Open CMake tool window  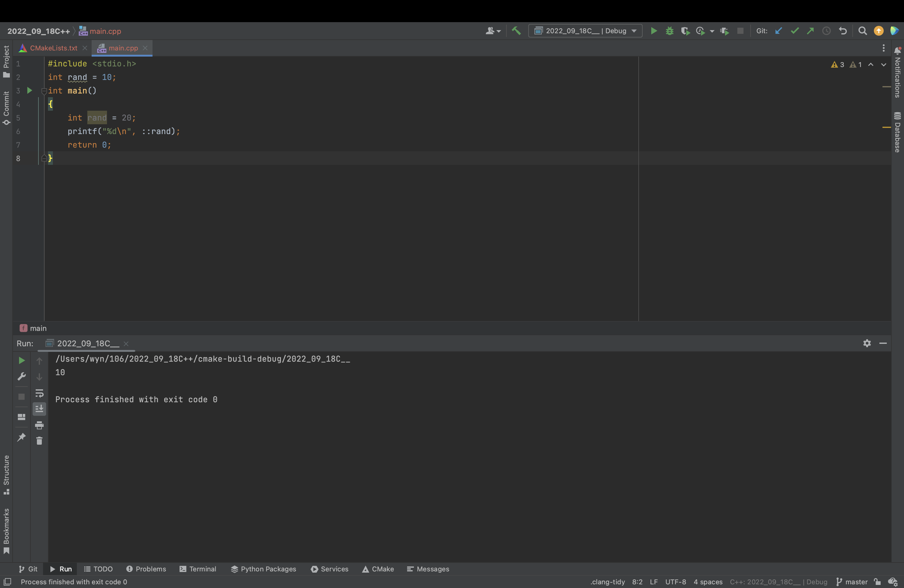click(378, 569)
